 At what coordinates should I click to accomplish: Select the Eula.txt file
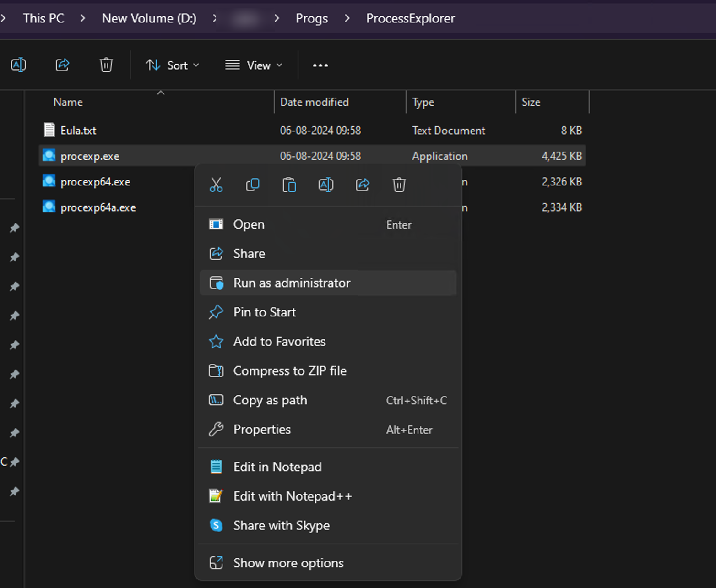(x=78, y=131)
